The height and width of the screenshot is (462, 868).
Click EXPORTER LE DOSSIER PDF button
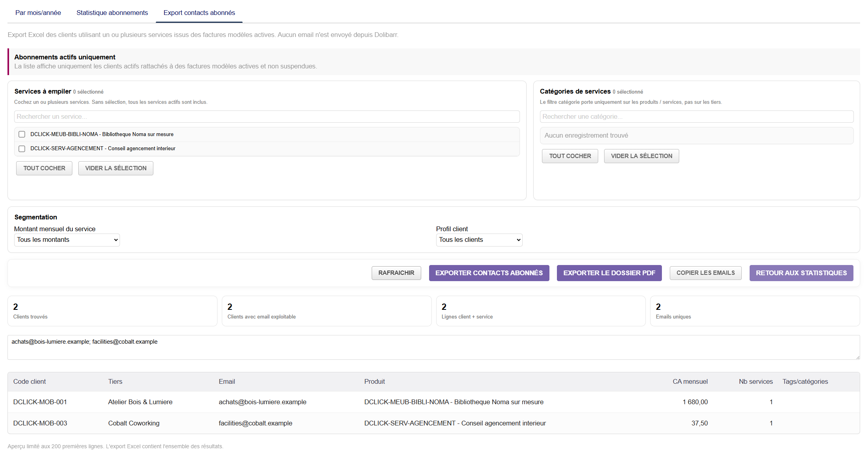coord(609,273)
